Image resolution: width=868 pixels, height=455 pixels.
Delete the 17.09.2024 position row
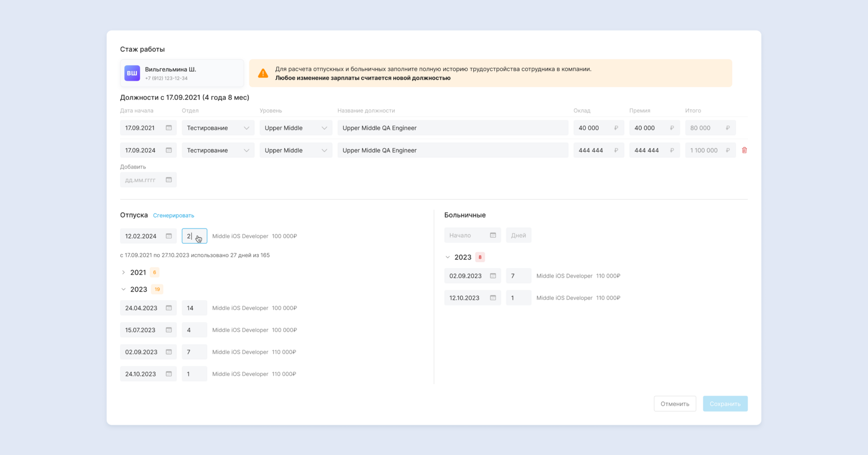[744, 150]
